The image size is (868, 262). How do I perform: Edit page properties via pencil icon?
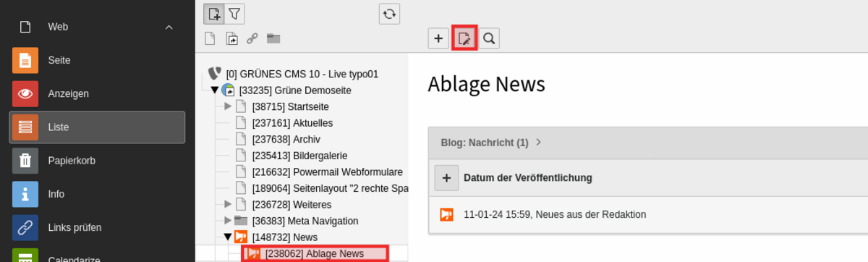[464, 38]
